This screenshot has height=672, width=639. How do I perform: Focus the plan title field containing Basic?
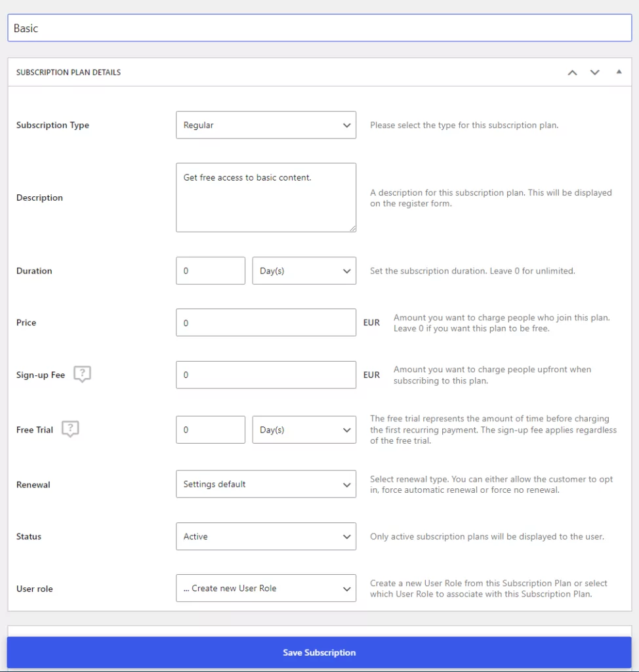319,28
